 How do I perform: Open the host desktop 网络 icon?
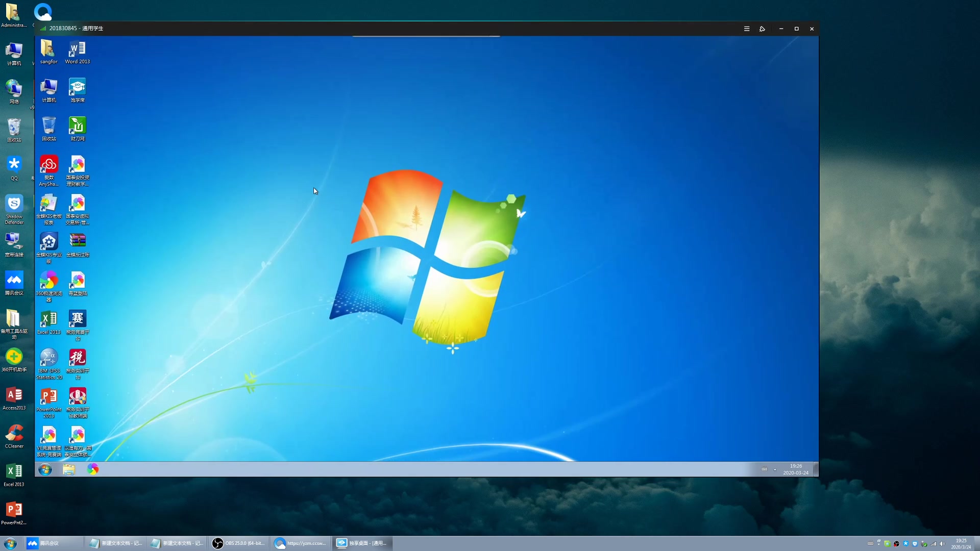point(14,92)
